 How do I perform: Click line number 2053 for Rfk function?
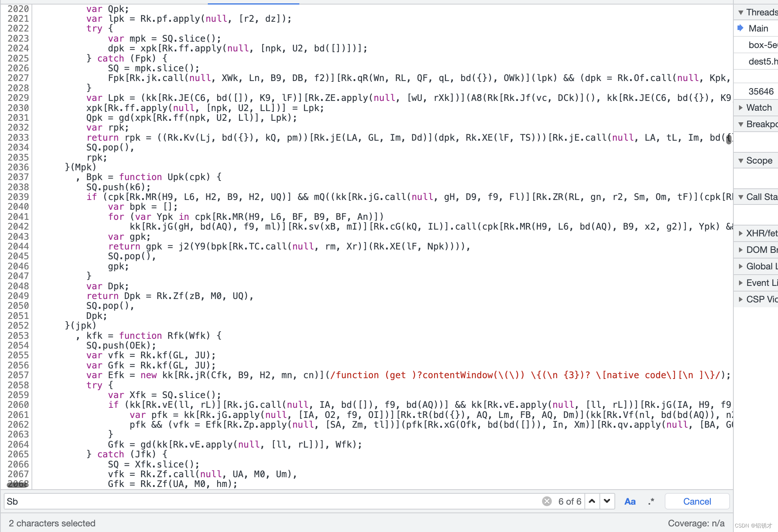point(18,336)
